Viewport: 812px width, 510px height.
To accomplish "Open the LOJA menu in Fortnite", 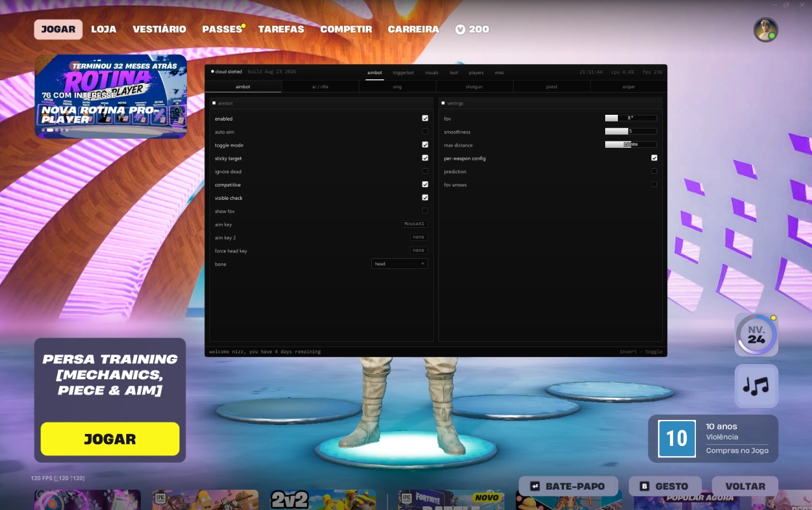I will pos(104,29).
